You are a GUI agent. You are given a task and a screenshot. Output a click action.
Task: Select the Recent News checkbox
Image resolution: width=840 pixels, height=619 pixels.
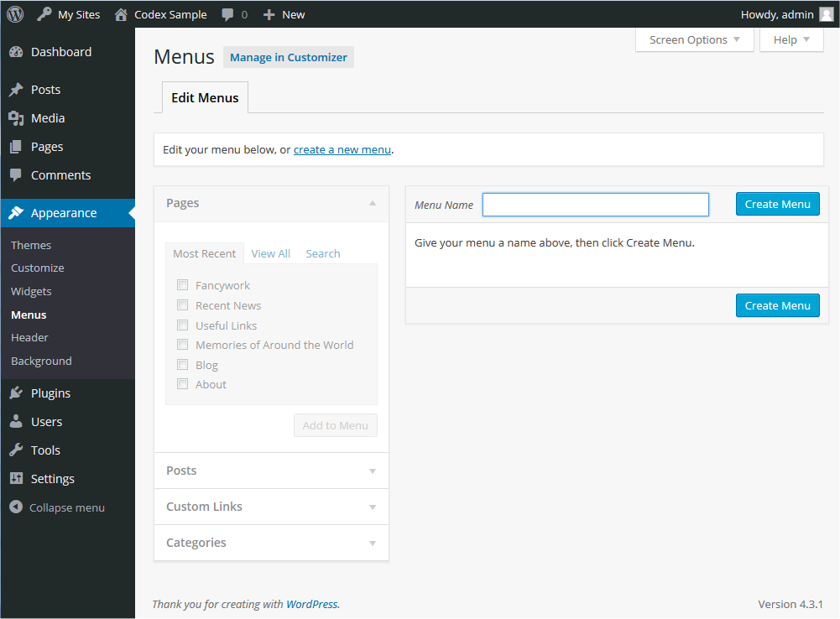click(x=182, y=304)
